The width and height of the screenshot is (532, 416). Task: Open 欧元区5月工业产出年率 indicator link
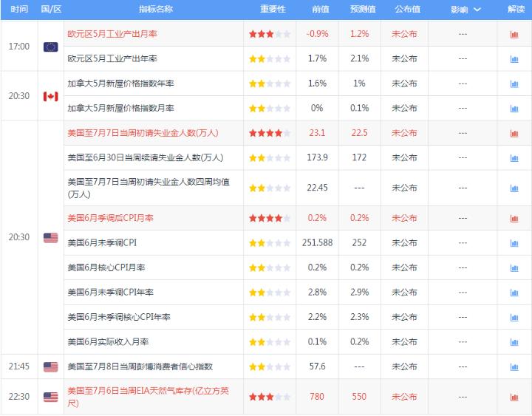(x=112, y=58)
